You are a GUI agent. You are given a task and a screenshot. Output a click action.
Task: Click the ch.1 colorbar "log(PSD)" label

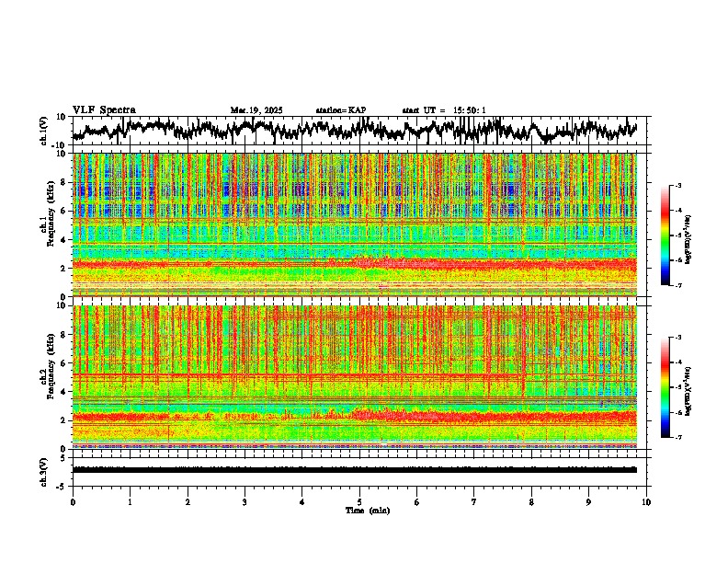point(688,239)
